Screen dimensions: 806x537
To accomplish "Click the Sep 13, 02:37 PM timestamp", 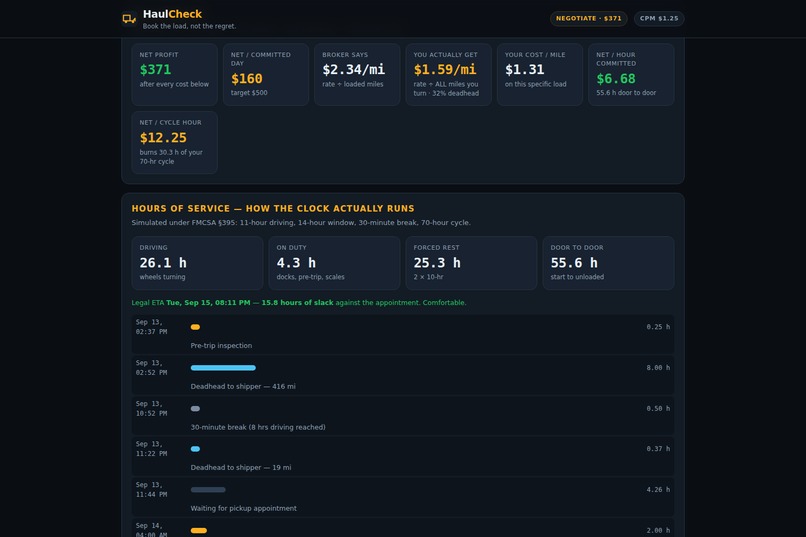I will tap(151, 327).
